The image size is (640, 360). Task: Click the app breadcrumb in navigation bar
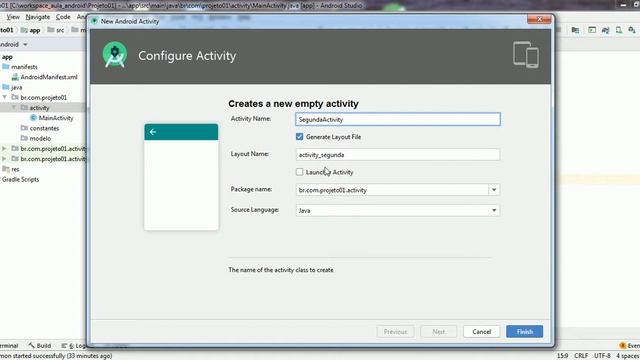pyautogui.click(x=31, y=30)
